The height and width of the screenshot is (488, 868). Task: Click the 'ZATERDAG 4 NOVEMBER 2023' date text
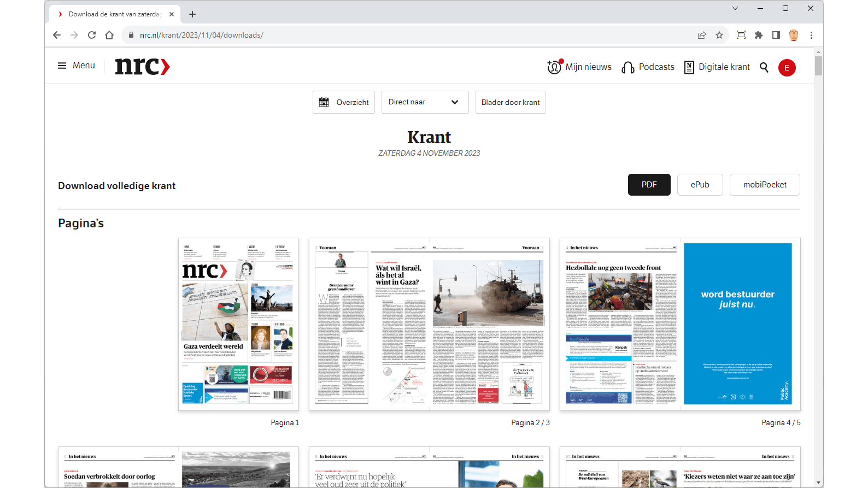(429, 154)
